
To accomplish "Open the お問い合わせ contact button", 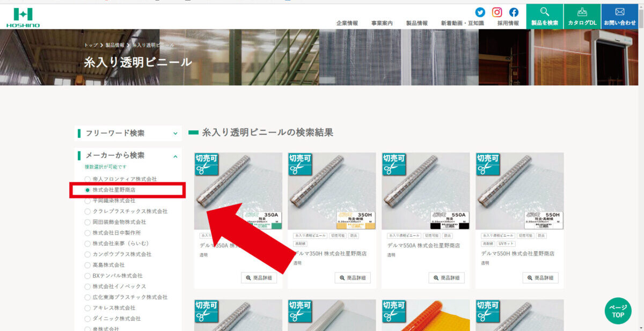I will [620, 17].
